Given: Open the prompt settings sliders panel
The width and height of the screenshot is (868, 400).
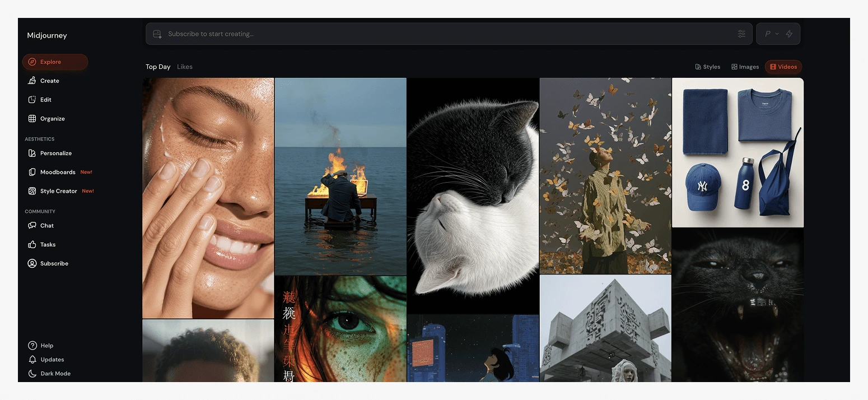Looking at the screenshot, I should coord(741,34).
